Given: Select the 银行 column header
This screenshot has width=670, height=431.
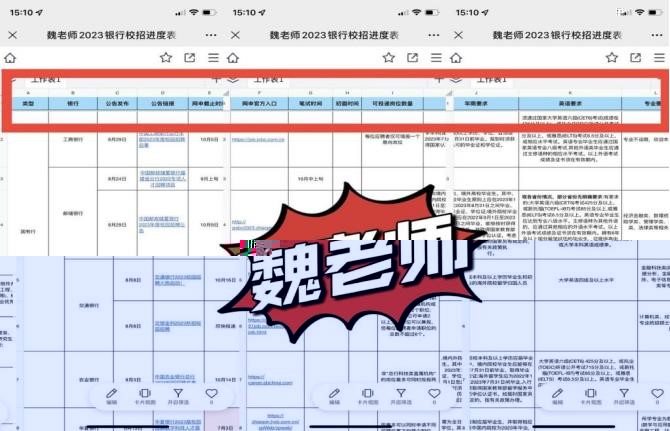Looking at the screenshot, I should 73,103.
